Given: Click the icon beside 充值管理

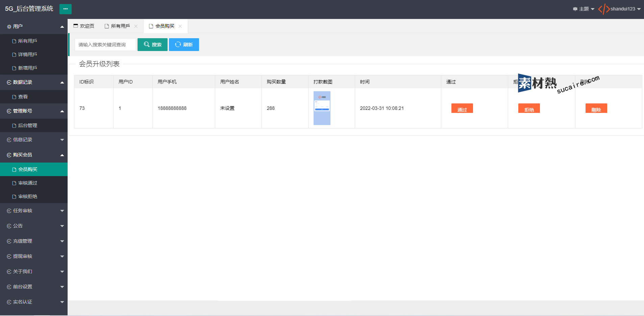Looking at the screenshot, I should pos(9,241).
